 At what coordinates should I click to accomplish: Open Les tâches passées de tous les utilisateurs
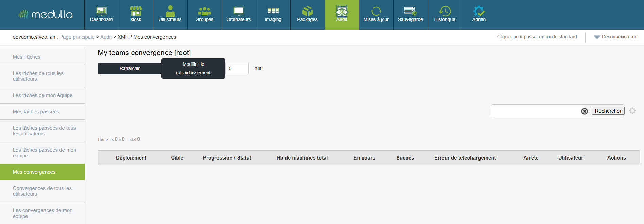tap(42, 131)
